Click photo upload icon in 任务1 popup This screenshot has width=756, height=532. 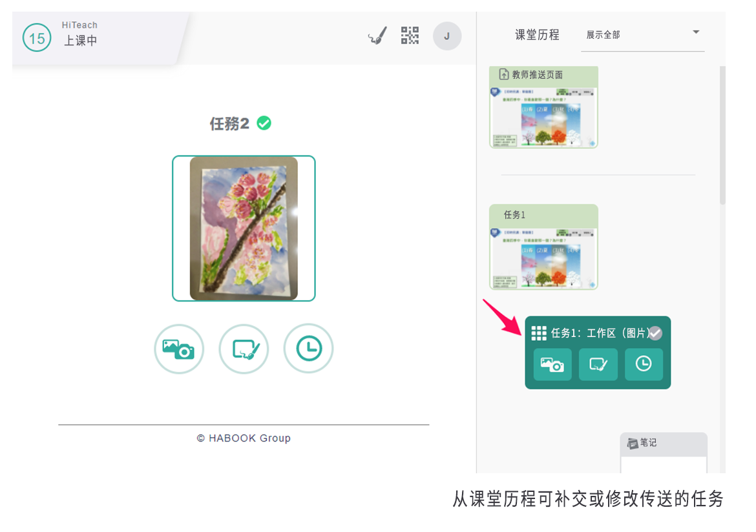coord(552,364)
